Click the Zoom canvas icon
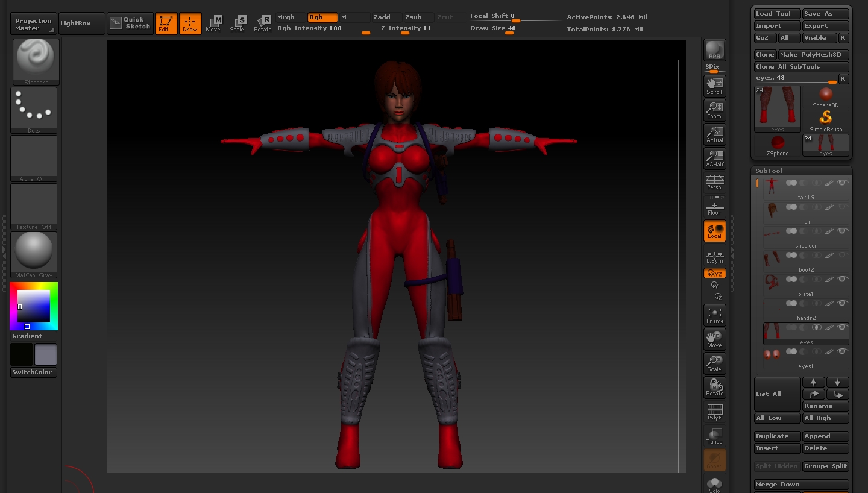Viewport: 868px width, 493px height. 715,110
